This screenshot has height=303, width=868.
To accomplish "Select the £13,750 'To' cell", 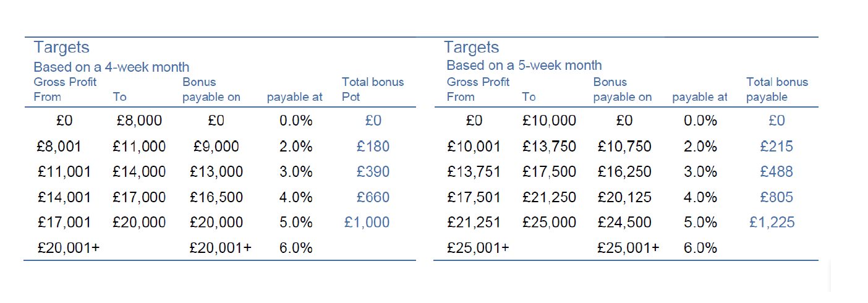I will tap(549, 147).
